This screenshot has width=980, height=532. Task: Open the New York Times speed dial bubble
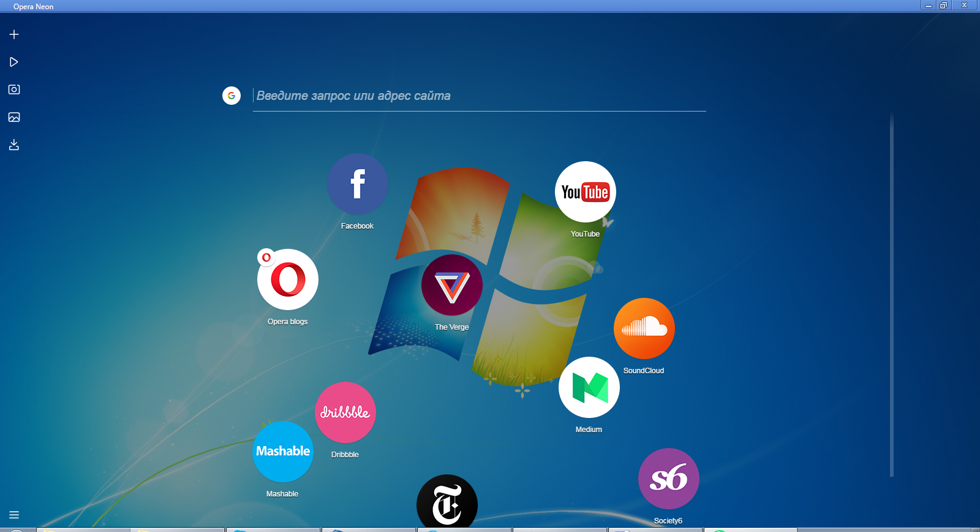[x=447, y=501]
